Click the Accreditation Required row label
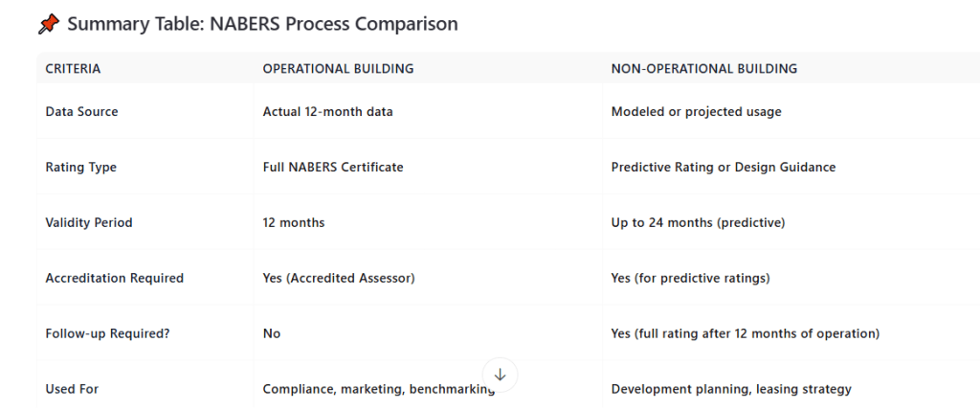 coord(114,279)
